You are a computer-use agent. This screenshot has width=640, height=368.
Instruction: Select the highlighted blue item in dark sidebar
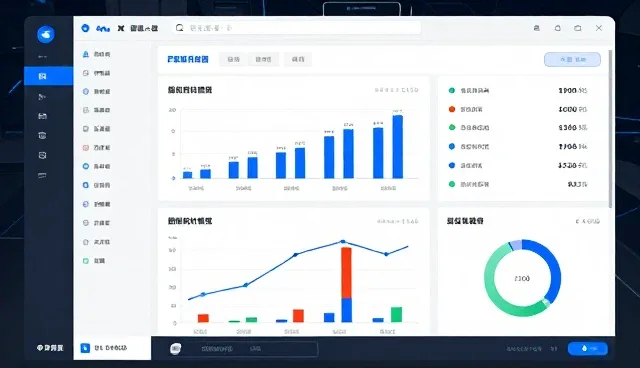(x=49, y=76)
